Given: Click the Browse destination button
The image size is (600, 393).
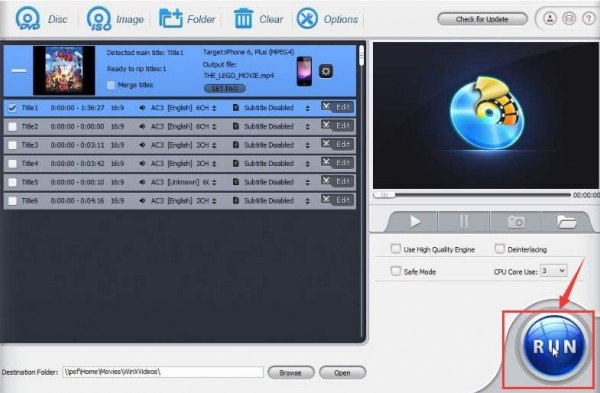Looking at the screenshot, I should [x=291, y=372].
